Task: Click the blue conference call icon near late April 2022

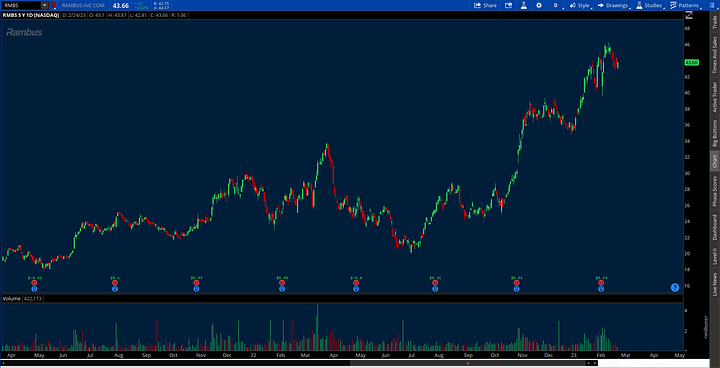Action: coord(356,289)
